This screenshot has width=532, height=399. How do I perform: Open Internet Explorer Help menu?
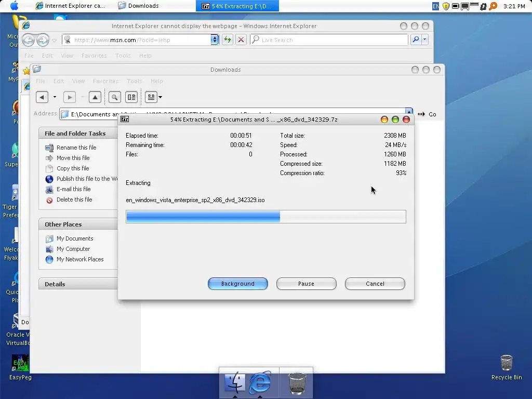coord(145,56)
